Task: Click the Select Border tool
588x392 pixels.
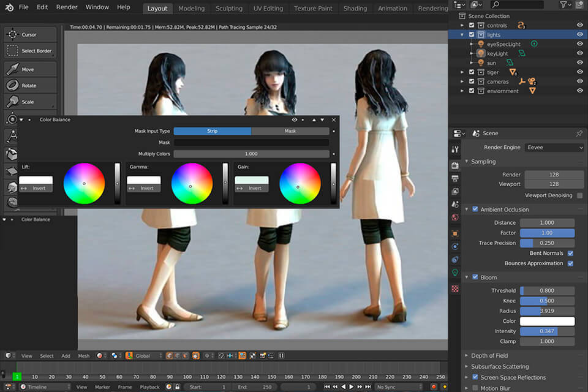Action: tap(29, 51)
